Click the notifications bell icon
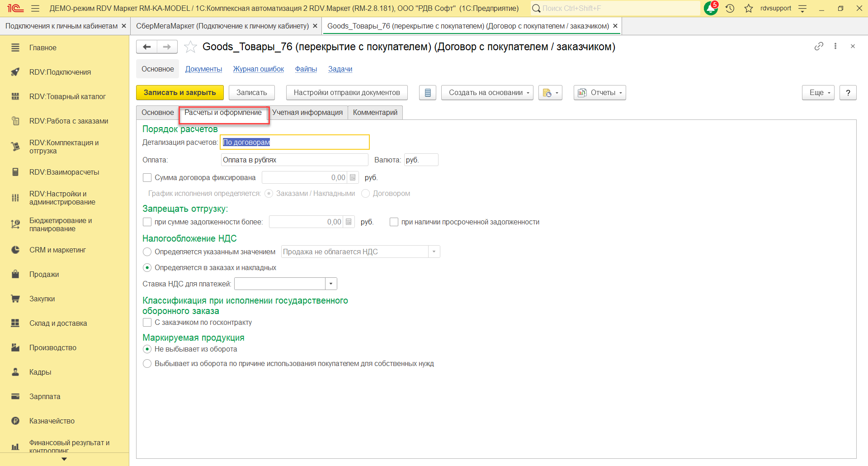 (x=710, y=8)
